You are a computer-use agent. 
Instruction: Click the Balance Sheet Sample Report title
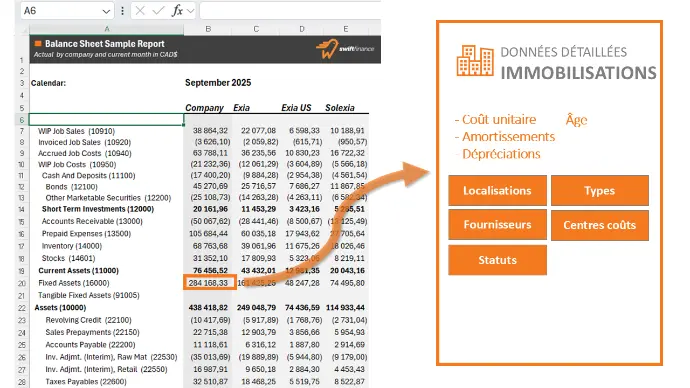click(x=105, y=44)
